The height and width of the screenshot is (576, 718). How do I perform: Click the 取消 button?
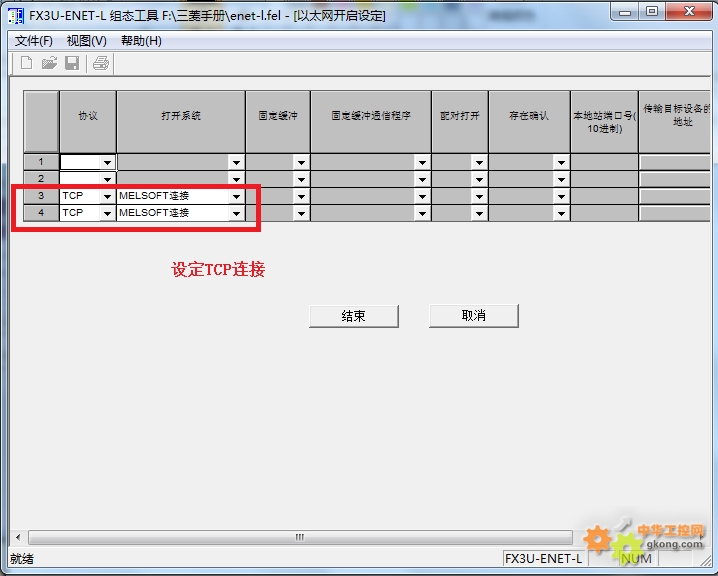473,315
